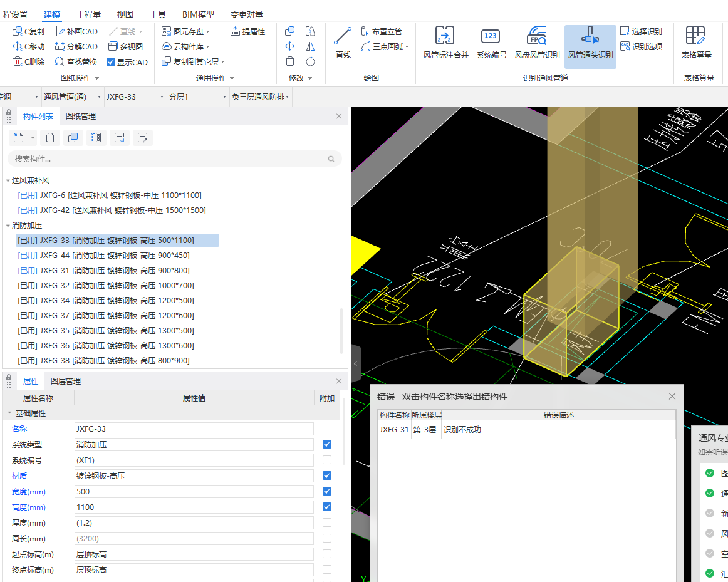The width and height of the screenshot is (728, 582).
Task: Uncheck 附加 checkbox for 系统类型
Action: click(x=327, y=444)
